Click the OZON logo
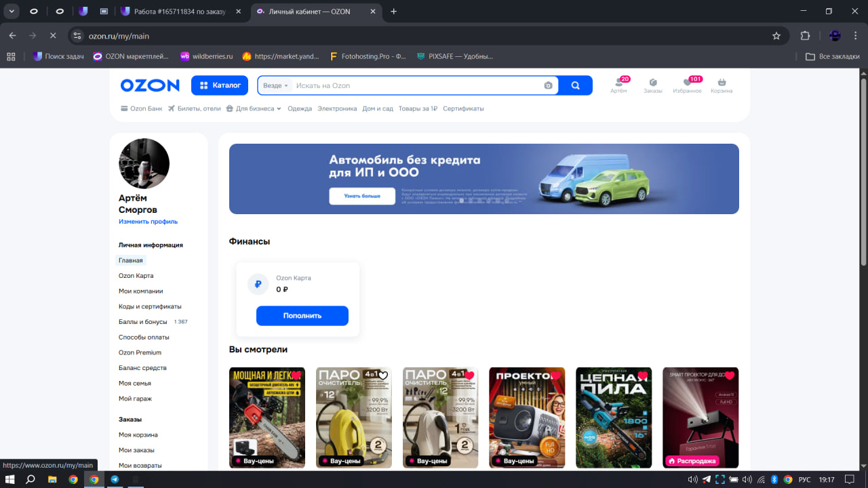The width and height of the screenshot is (868, 488). pyautogui.click(x=150, y=85)
